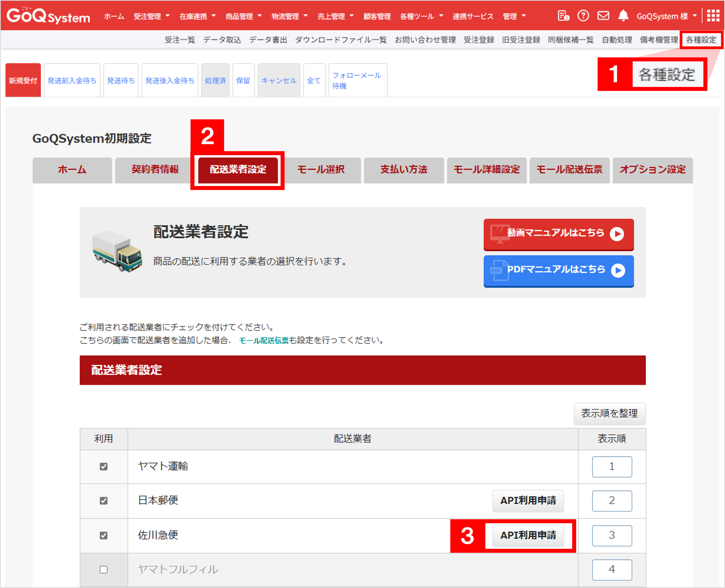725x588 pixels.
Task: Open the apps grid icon
Action: tap(713, 16)
